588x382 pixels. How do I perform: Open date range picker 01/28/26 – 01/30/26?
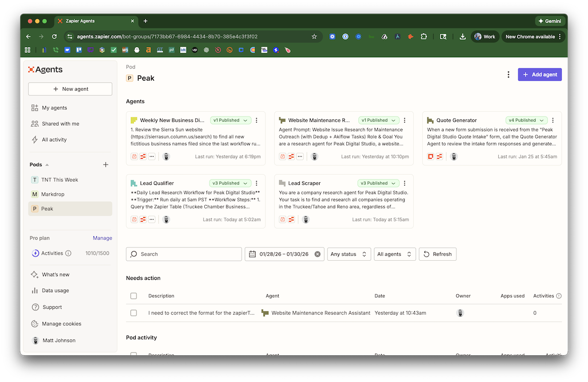284,254
